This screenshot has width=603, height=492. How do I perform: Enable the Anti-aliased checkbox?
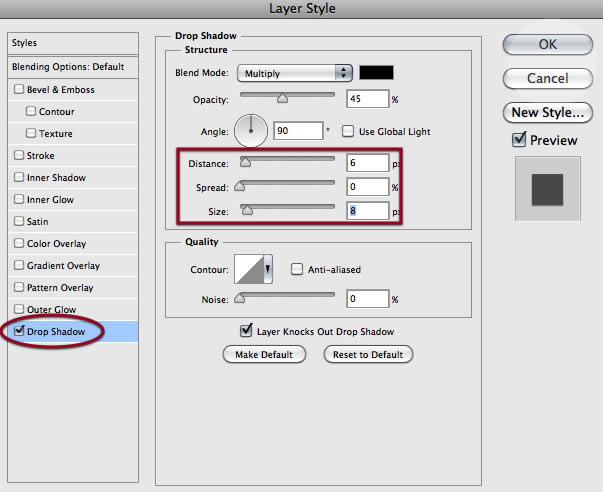(x=297, y=269)
